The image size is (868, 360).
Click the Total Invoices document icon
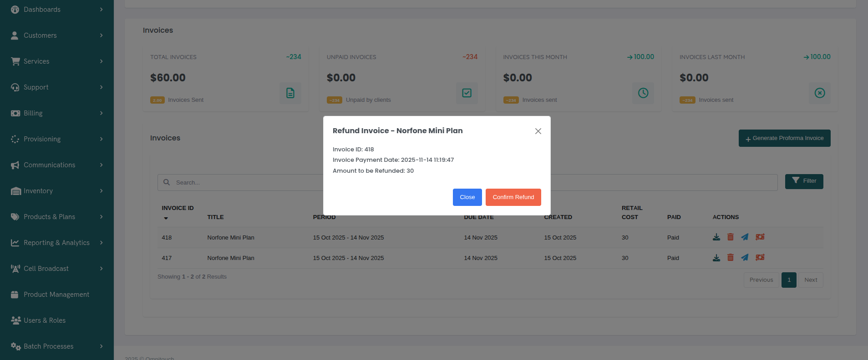290,93
